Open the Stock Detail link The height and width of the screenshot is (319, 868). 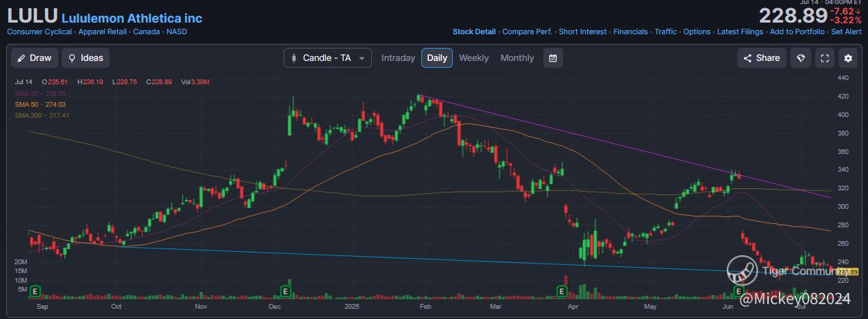tap(474, 31)
